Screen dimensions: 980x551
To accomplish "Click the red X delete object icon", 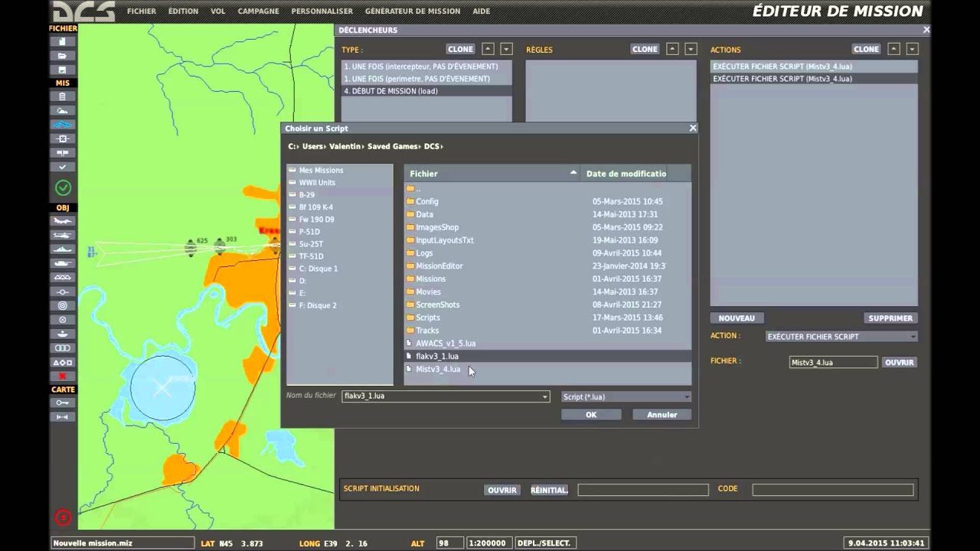I will tap(63, 376).
